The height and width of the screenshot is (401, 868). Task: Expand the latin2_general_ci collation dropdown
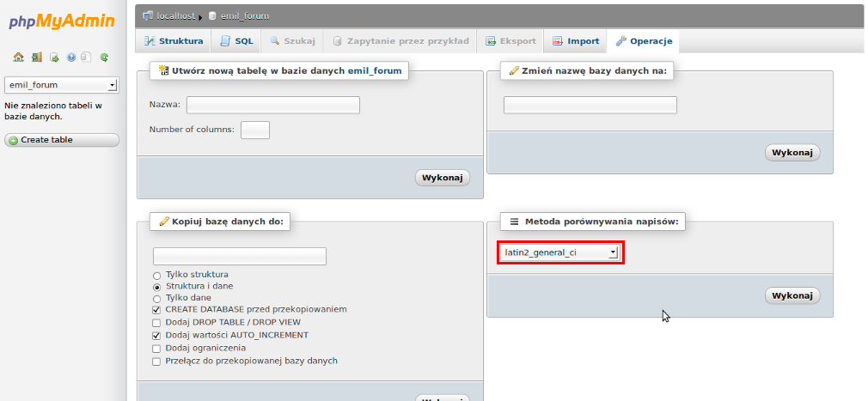pyautogui.click(x=560, y=252)
